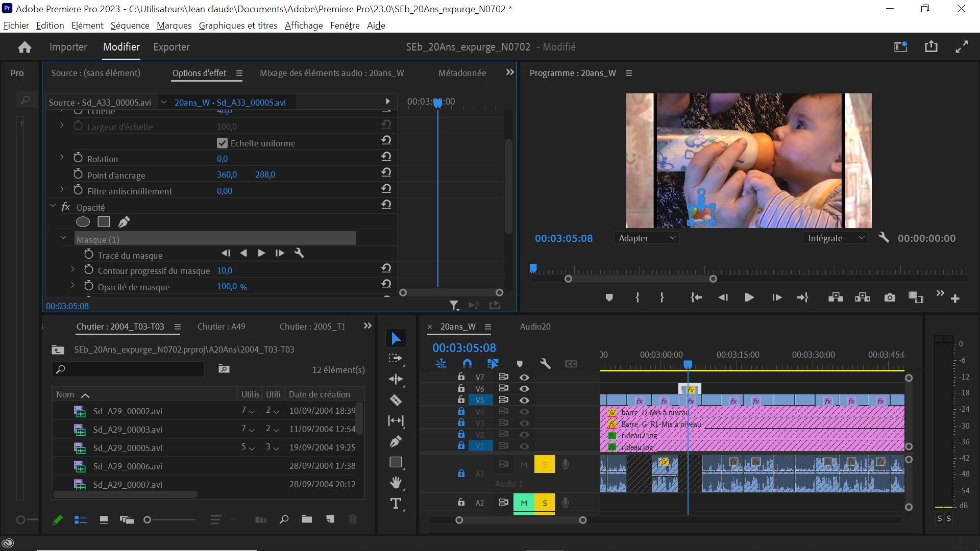Open the Fichier menu

[x=16, y=26]
